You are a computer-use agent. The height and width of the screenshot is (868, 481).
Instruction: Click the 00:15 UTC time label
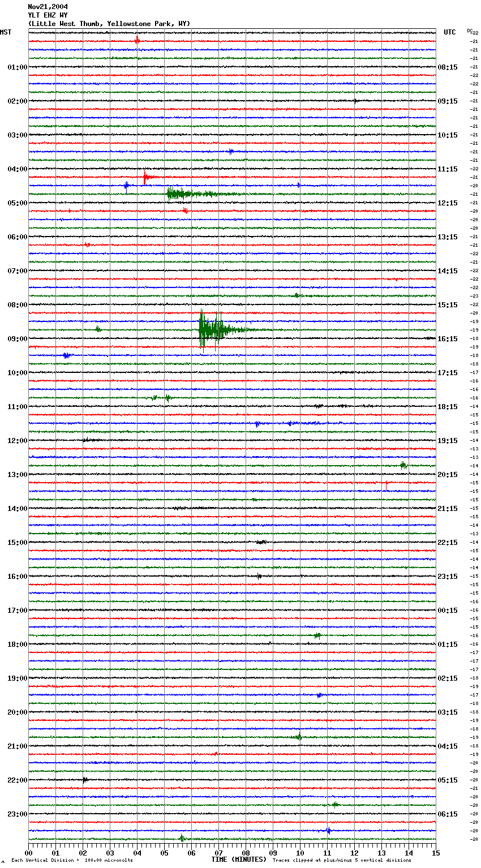pyautogui.click(x=448, y=611)
